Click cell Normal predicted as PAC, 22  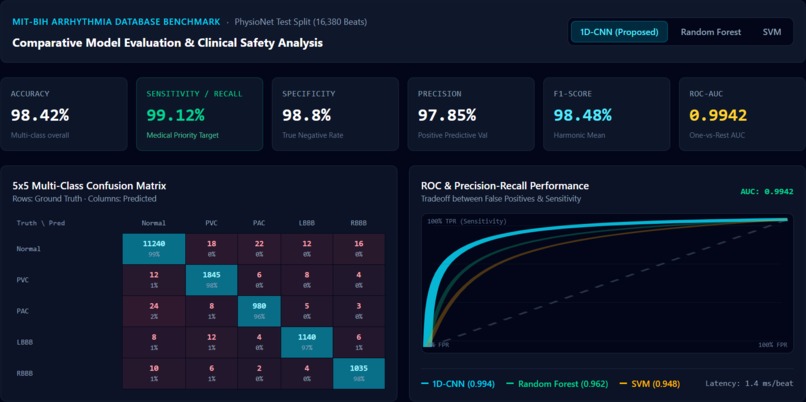pos(259,249)
